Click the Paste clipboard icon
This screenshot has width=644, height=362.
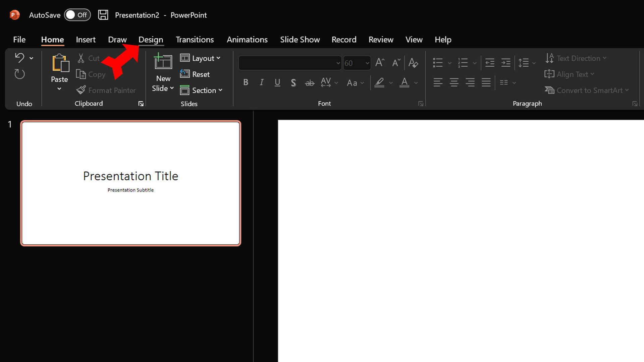(60, 63)
